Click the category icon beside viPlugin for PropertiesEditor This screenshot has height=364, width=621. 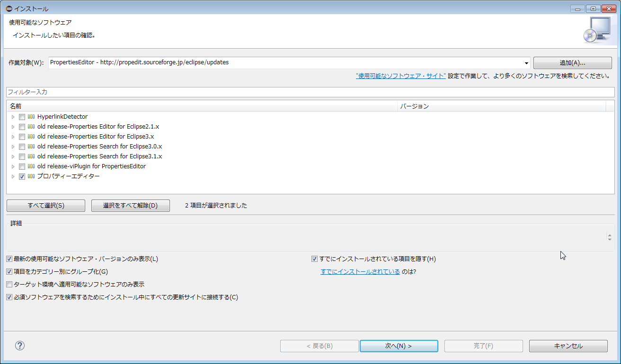pyautogui.click(x=31, y=166)
